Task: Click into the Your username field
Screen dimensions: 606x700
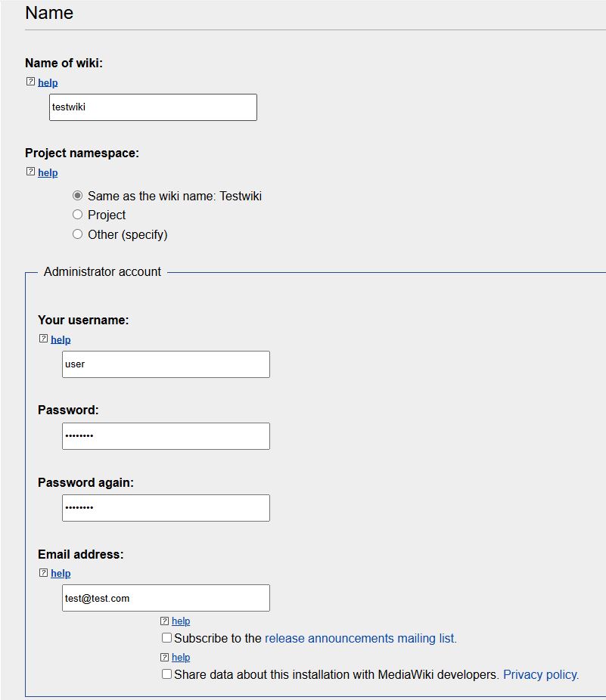Action: pos(166,364)
